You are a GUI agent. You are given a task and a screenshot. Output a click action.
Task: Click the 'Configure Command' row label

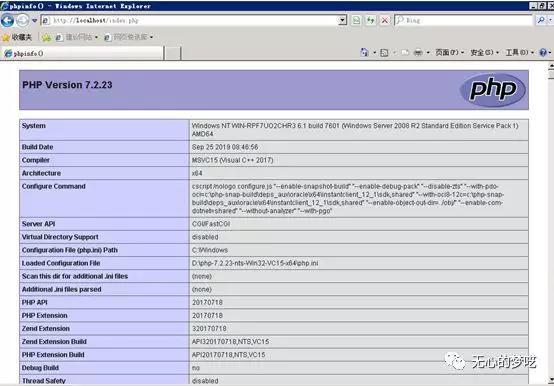tap(54, 186)
